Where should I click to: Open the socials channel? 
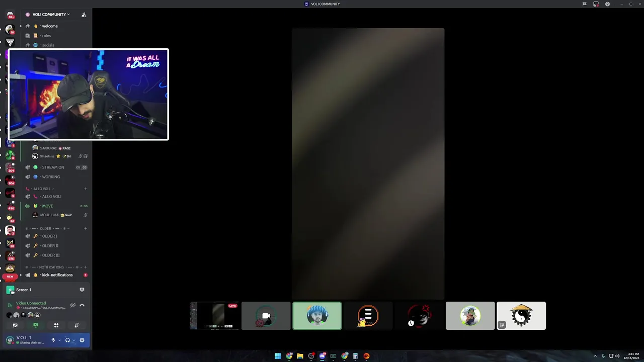56,45
